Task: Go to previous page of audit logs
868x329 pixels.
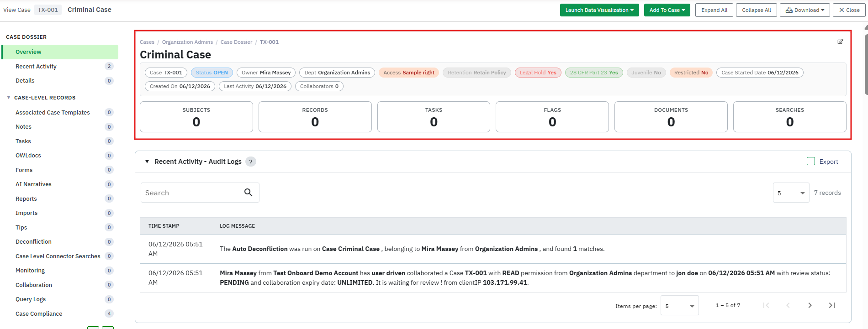Action: (x=788, y=305)
